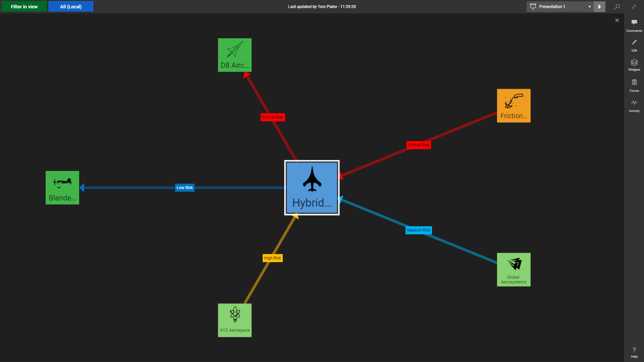The width and height of the screenshot is (644, 362).
Task: Click the search magnifier icon
Action: coord(617,7)
